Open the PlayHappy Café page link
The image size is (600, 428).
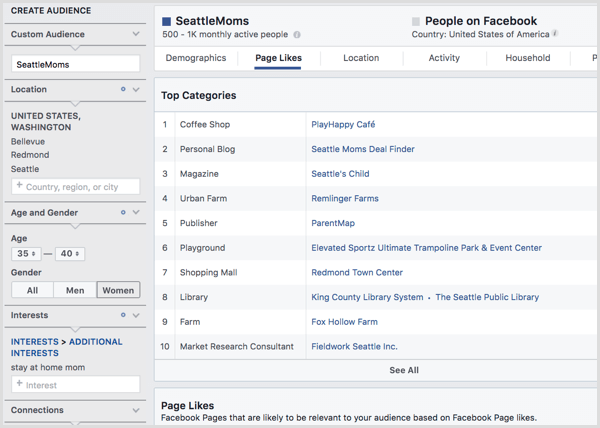coord(343,124)
